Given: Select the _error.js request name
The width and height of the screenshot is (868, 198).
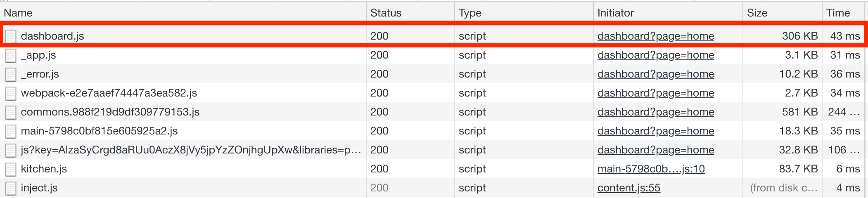Looking at the screenshot, I should coord(40,74).
